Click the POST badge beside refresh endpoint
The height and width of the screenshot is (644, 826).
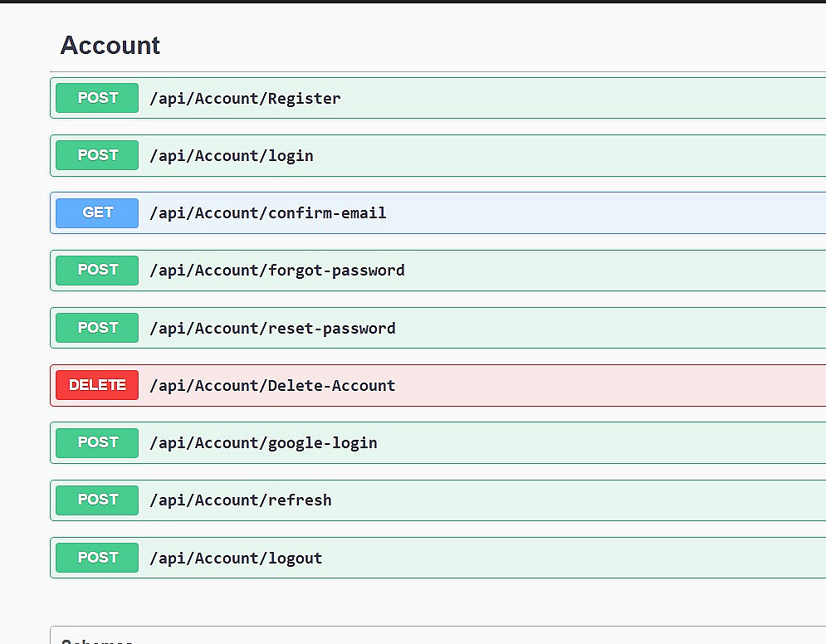(x=97, y=500)
